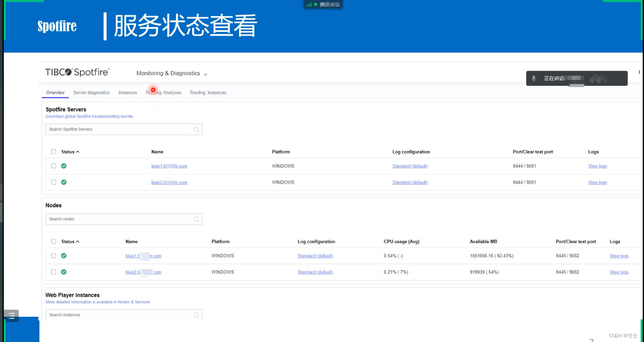Focus the Search instances field
Viewport: 644px width, 342px height.
124,315
